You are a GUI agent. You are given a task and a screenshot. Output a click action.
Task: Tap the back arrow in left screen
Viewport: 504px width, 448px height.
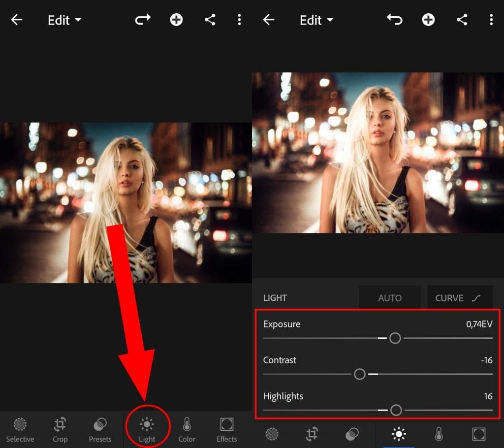click(x=17, y=20)
